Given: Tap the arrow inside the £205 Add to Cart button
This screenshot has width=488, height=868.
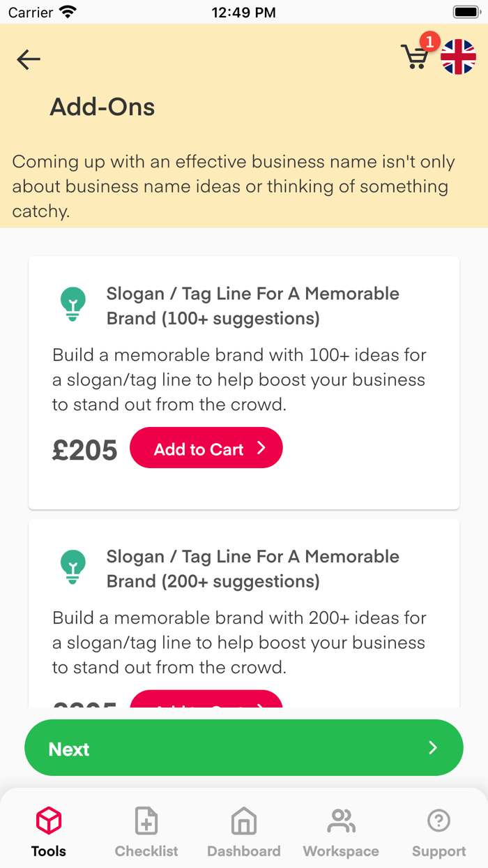Looking at the screenshot, I should [261, 448].
